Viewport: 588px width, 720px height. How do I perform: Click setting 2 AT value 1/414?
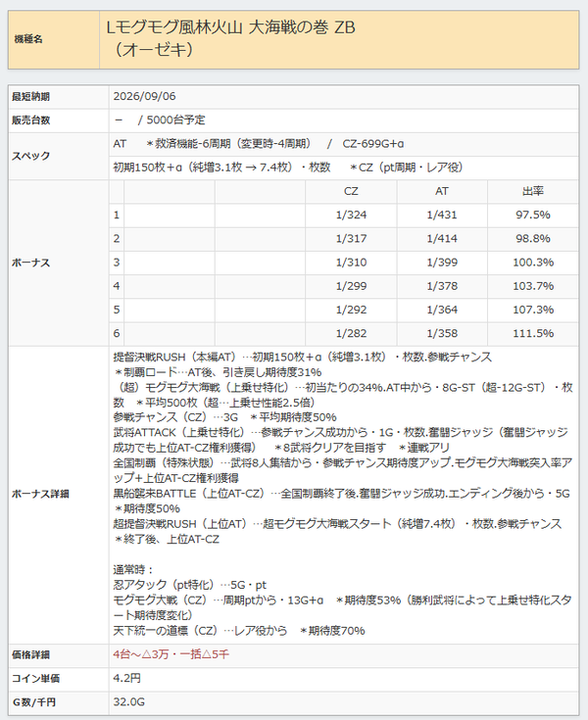[442, 239]
